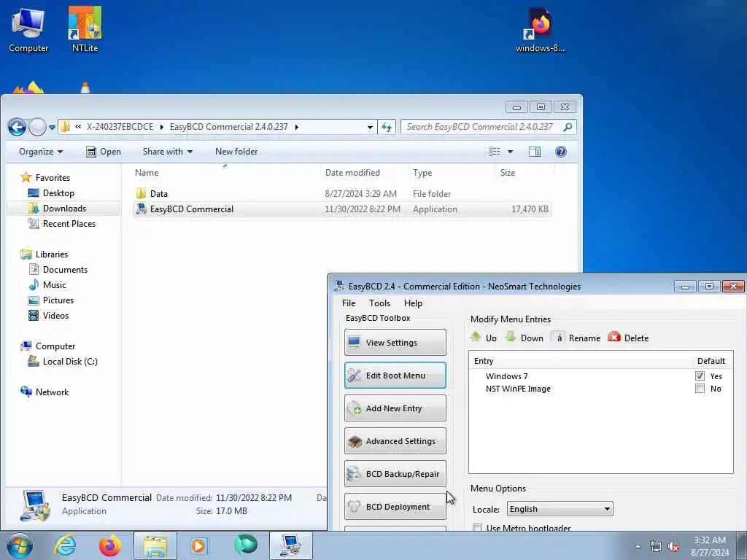Click the Entry column header
Screen dimensions: 747x560
[x=484, y=361]
